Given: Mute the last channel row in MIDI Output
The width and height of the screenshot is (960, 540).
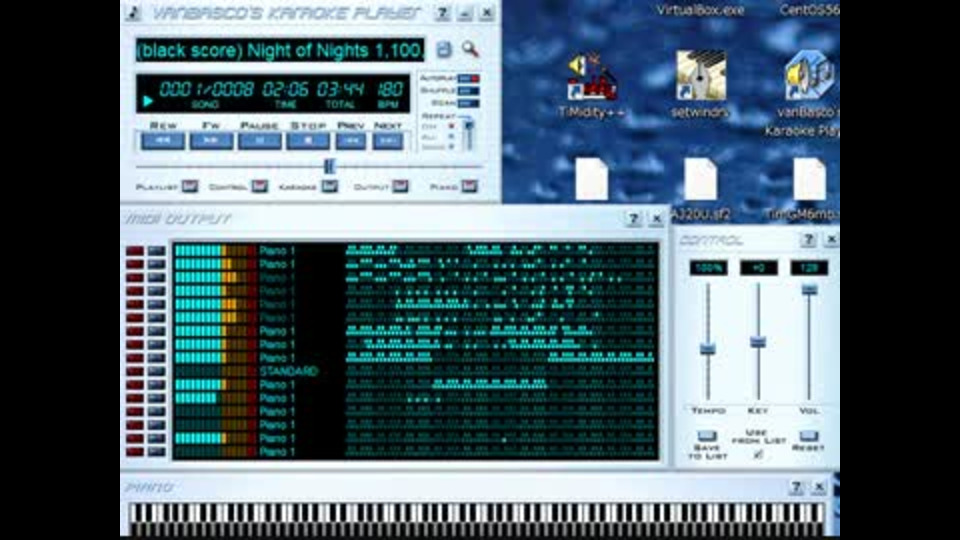Looking at the screenshot, I should 135,452.
